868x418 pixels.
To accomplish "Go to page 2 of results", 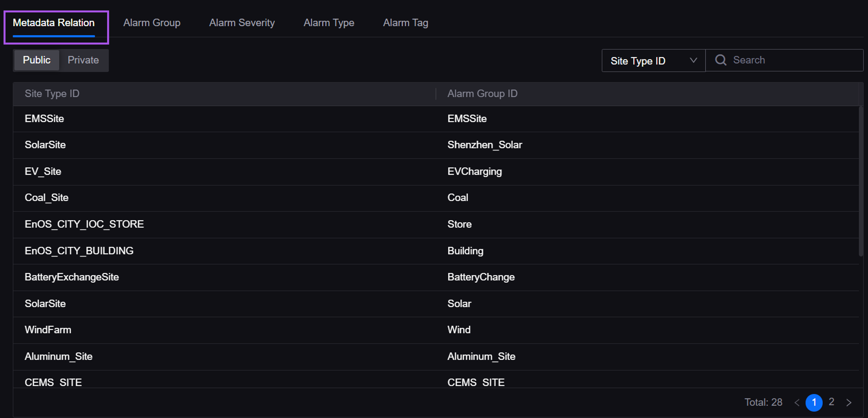I will [831, 402].
